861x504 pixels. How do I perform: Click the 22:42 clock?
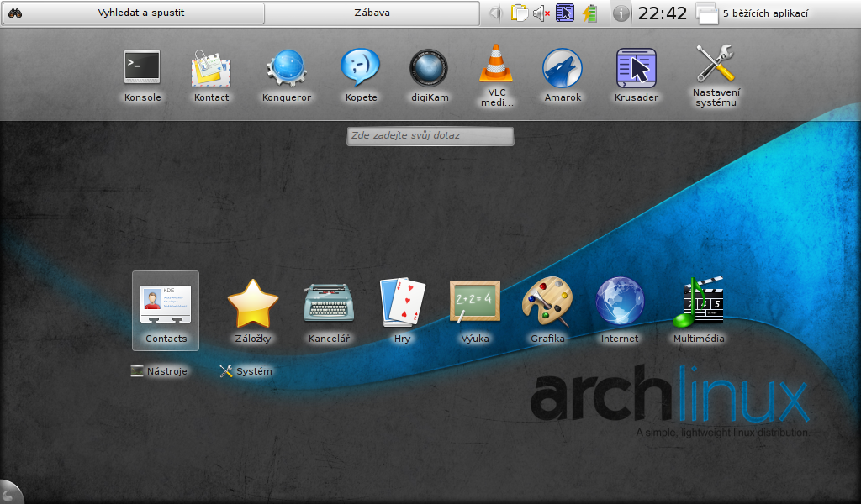663,13
